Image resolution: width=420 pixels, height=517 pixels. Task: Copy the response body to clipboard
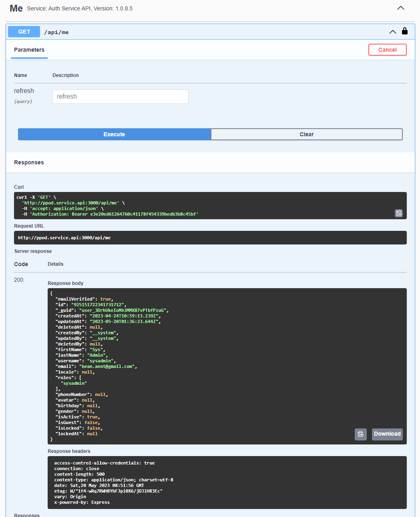360,434
